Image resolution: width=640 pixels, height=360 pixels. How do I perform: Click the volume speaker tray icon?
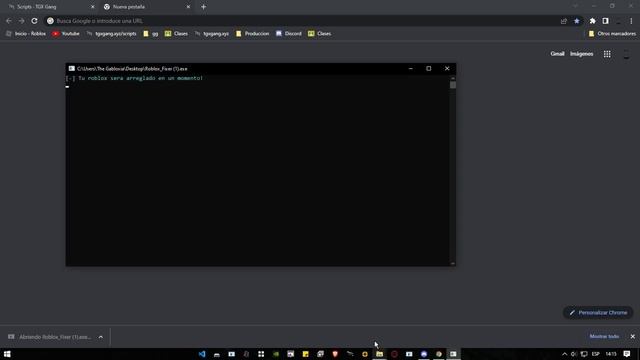click(x=574, y=354)
